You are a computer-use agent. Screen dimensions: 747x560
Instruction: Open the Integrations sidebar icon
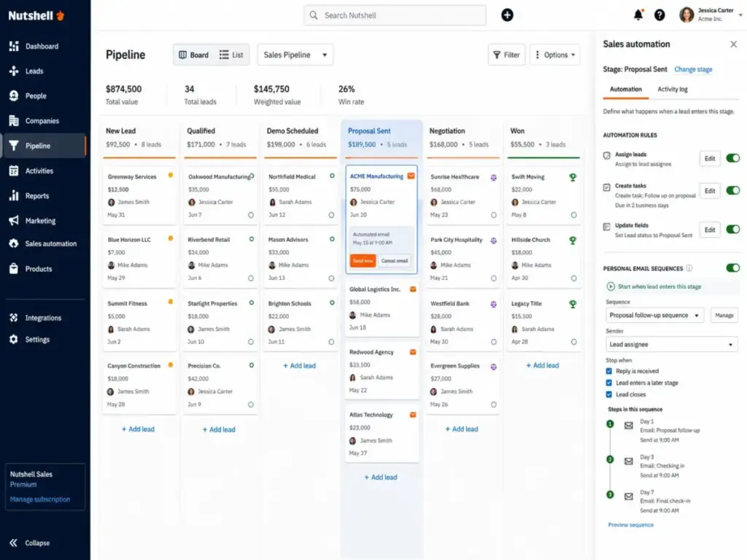coord(14,318)
